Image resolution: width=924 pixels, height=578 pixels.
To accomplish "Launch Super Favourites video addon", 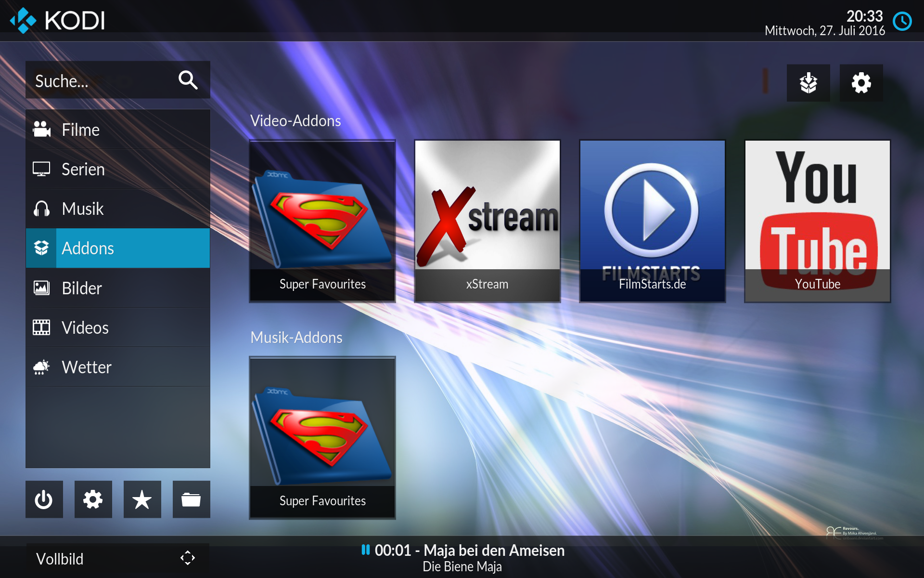I will (x=322, y=221).
